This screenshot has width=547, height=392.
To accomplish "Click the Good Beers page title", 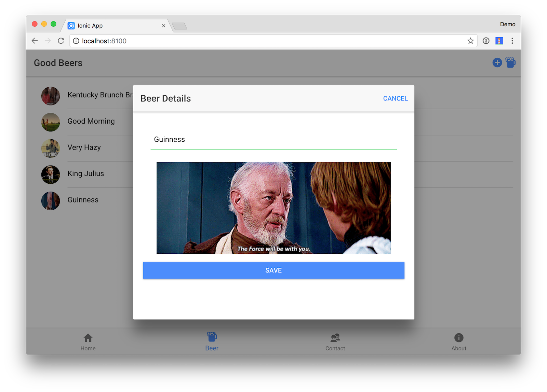I will pos(58,63).
